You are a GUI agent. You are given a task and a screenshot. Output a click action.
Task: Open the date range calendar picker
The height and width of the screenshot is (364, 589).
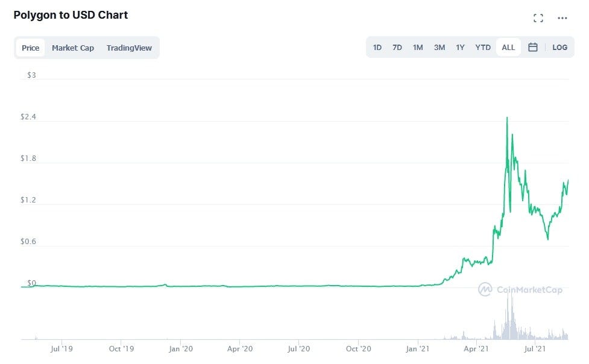click(533, 47)
